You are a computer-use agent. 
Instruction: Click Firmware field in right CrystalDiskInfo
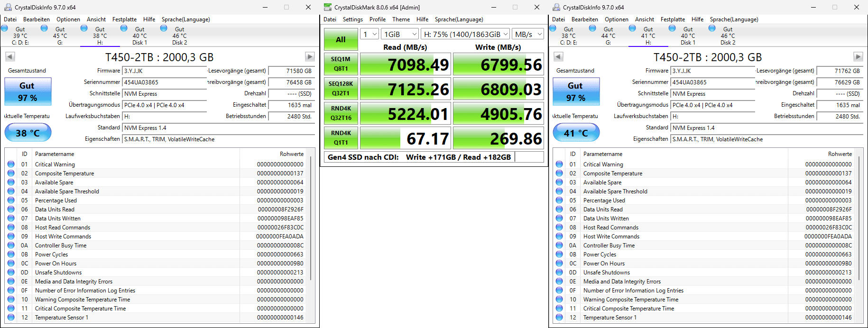(713, 71)
